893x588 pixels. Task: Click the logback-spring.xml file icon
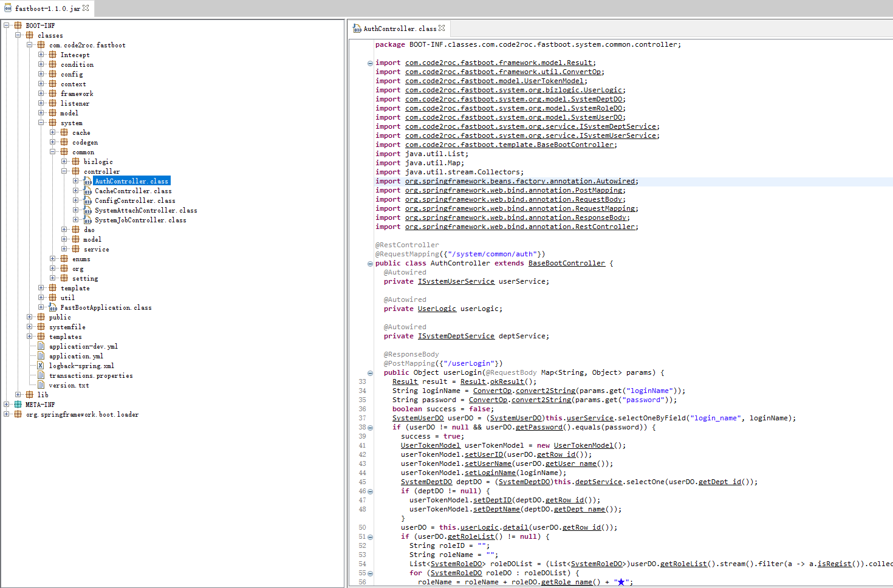pyautogui.click(x=41, y=366)
